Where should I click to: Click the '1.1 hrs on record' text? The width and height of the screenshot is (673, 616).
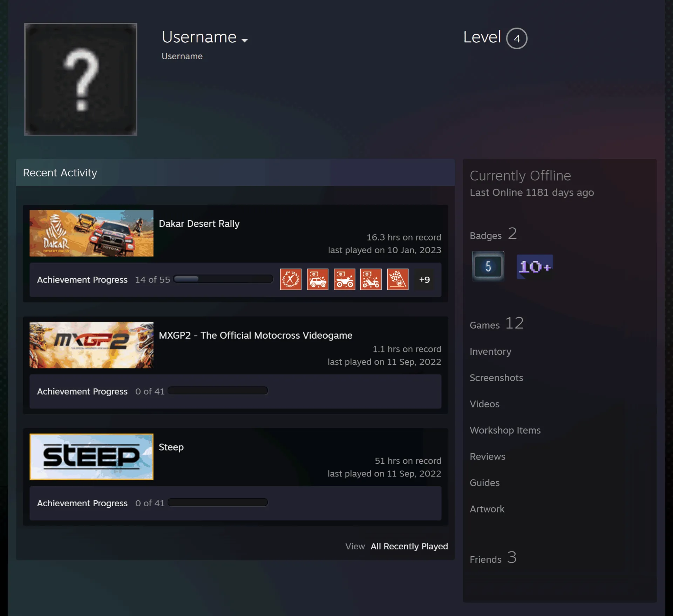point(407,349)
